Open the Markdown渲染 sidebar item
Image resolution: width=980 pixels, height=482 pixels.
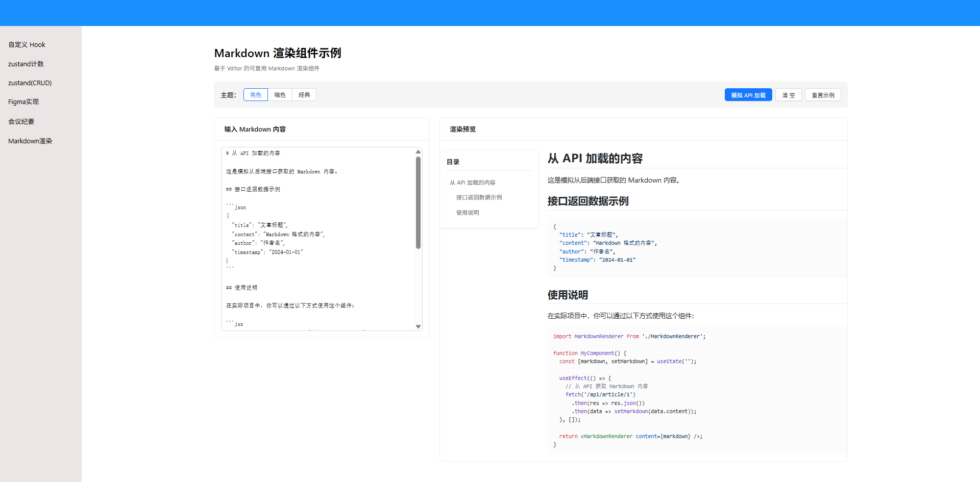pos(30,141)
